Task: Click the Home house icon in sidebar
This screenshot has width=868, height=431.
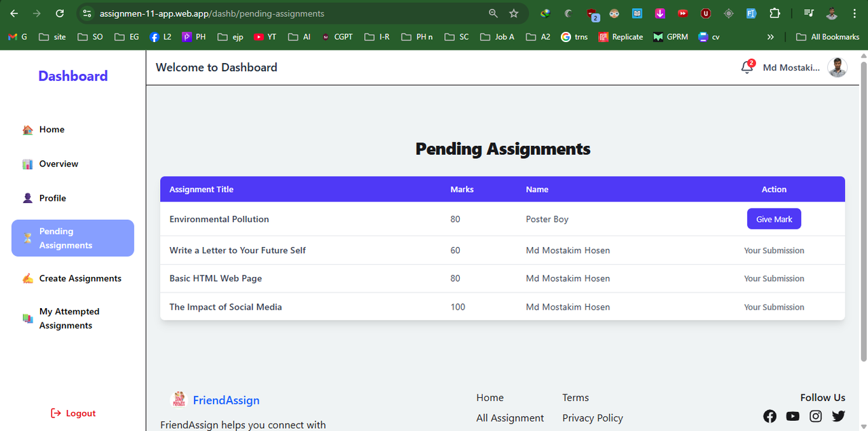Action: click(28, 130)
